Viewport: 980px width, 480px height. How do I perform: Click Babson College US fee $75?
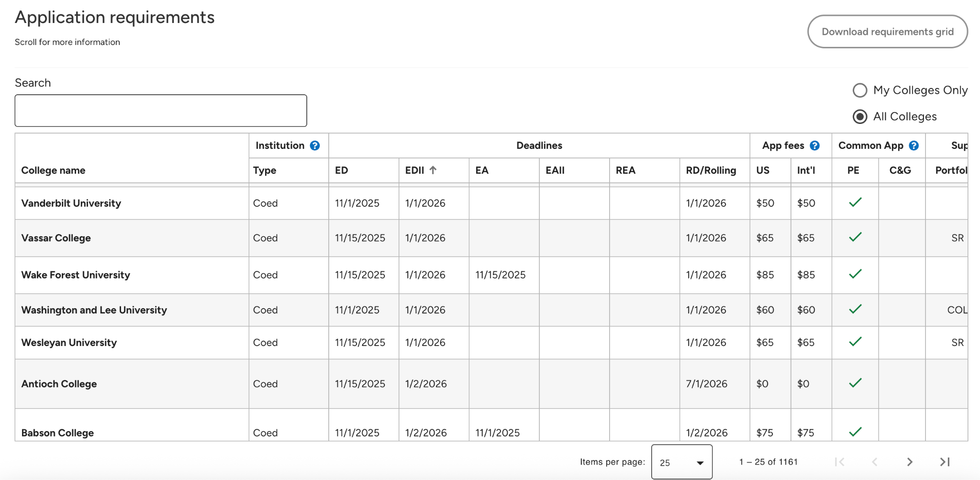pyautogui.click(x=765, y=433)
